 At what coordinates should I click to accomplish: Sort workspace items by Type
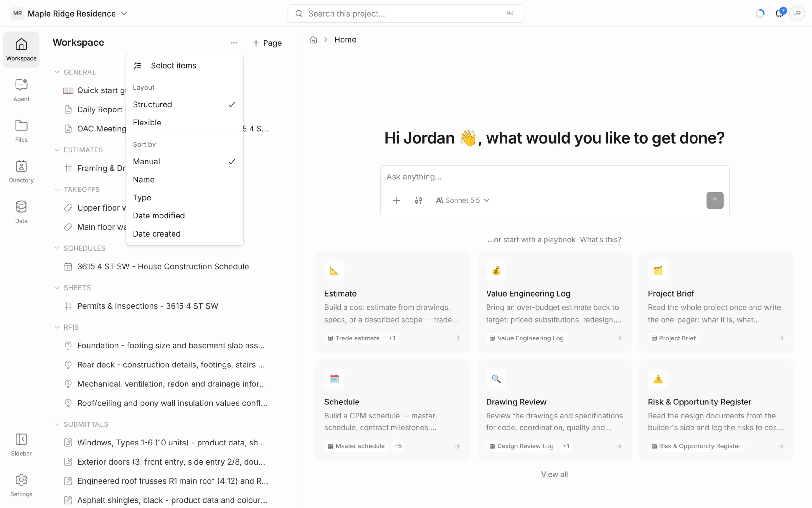(x=185, y=197)
